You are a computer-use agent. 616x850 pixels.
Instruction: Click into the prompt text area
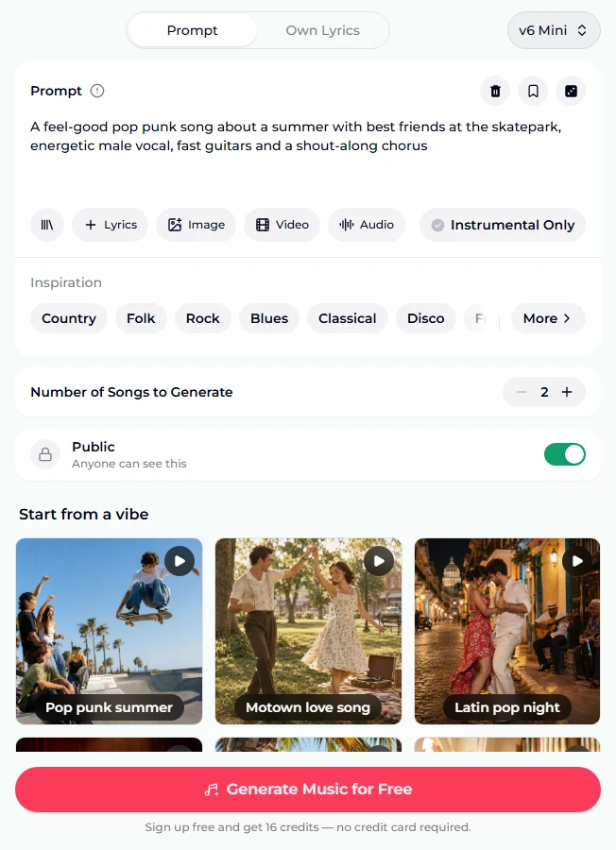click(x=307, y=155)
